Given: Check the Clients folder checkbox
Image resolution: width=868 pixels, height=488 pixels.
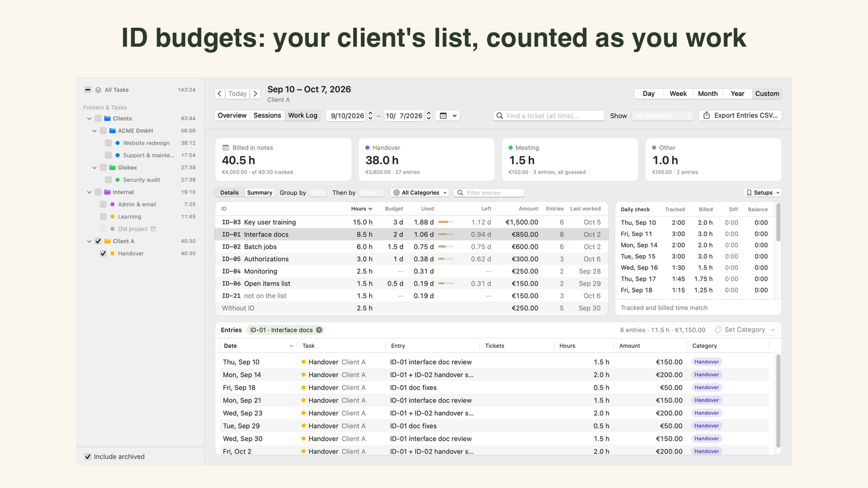Looking at the screenshot, I should (98, 118).
